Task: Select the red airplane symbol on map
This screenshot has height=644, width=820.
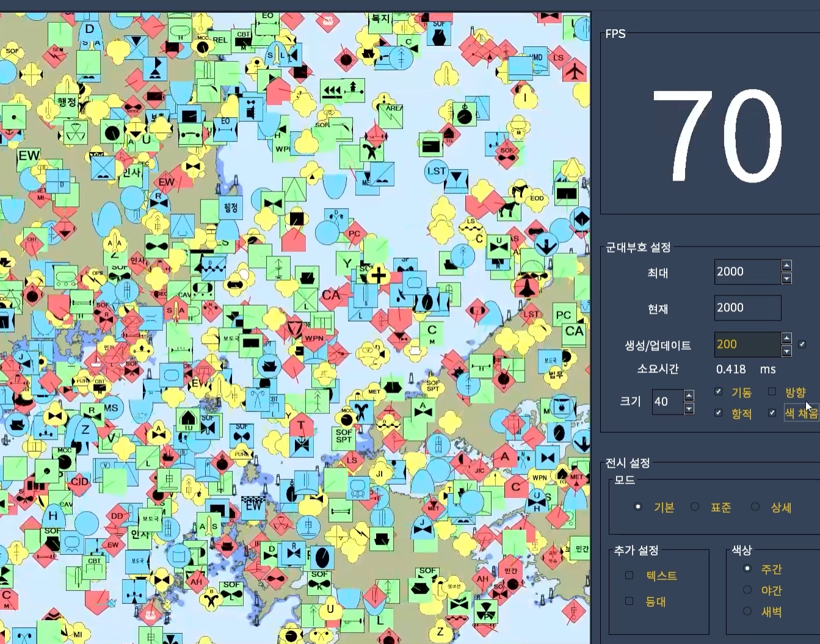Action: coord(575,71)
